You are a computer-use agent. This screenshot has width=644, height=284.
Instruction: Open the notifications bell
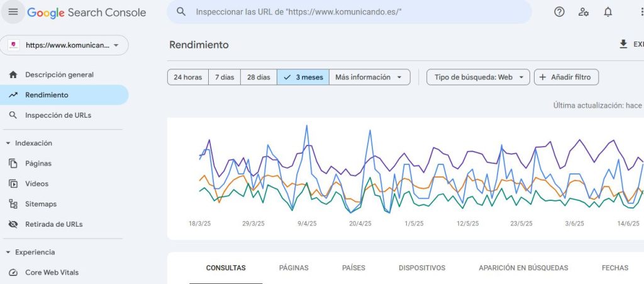coord(608,12)
